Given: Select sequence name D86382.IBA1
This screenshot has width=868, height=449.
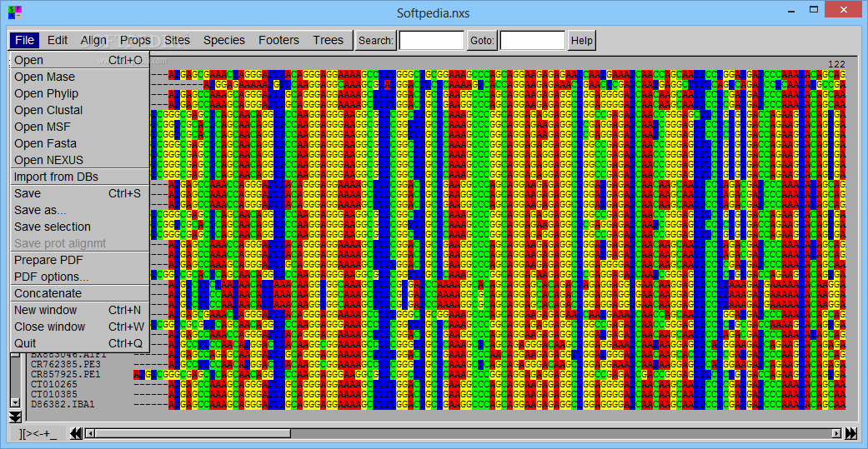Looking at the screenshot, I should click(x=63, y=404).
